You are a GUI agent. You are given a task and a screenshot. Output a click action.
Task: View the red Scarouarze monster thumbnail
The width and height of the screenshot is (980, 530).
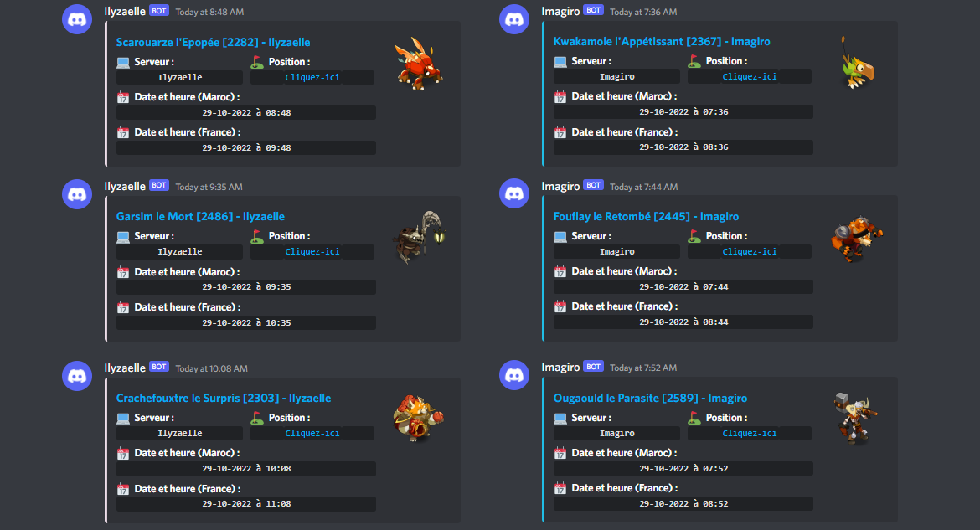419,64
